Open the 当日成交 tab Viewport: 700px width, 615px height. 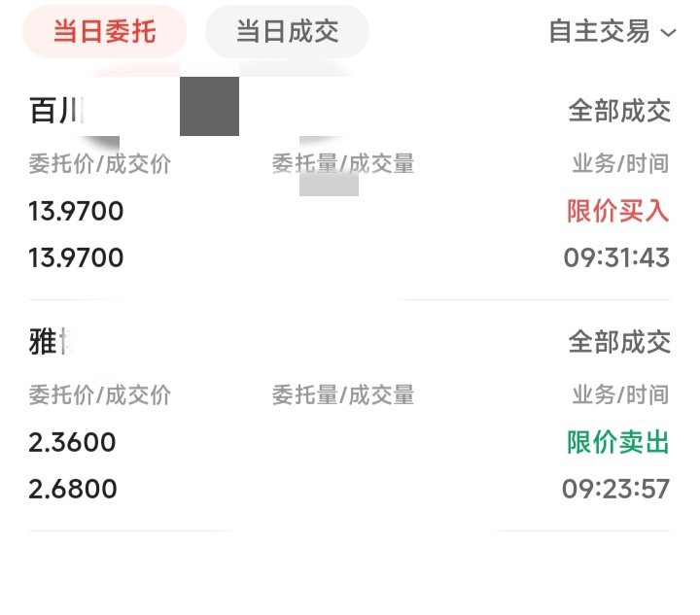(287, 32)
